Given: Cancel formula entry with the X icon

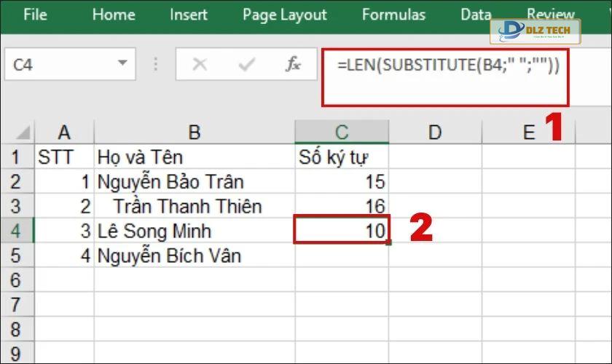Looking at the screenshot, I should click(x=200, y=64).
